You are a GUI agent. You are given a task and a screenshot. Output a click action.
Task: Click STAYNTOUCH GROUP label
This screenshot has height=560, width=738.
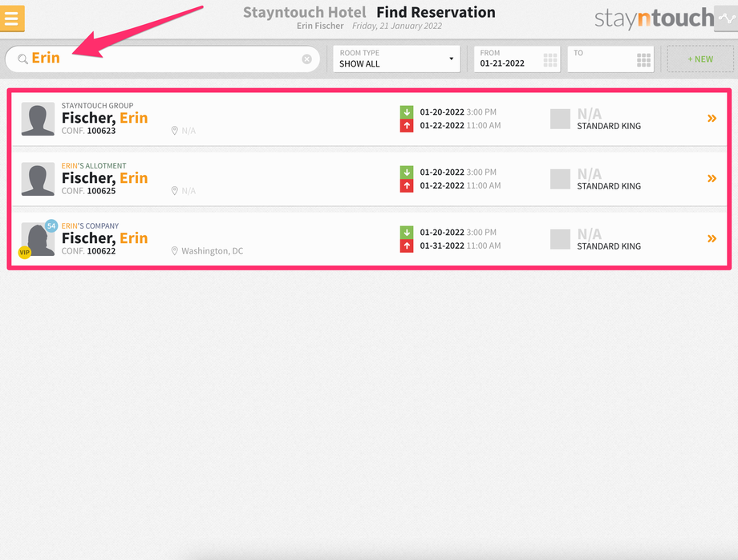(x=97, y=105)
